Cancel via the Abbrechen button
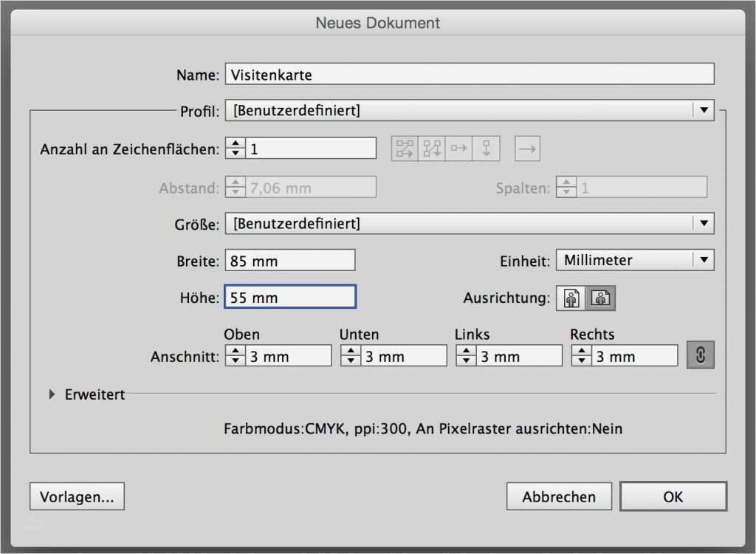Viewport: 756px width, 554px height. coord(559,496)
